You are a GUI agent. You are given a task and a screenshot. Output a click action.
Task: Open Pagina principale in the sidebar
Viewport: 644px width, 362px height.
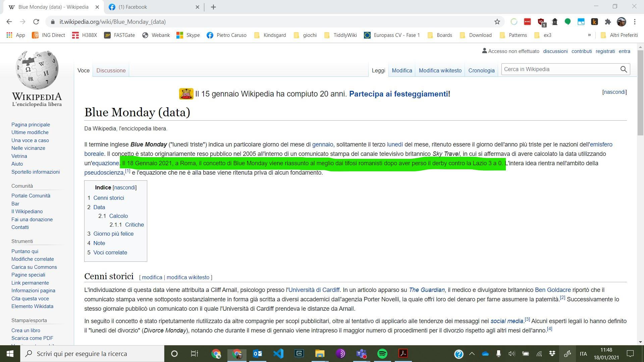[x=31, y=124]
